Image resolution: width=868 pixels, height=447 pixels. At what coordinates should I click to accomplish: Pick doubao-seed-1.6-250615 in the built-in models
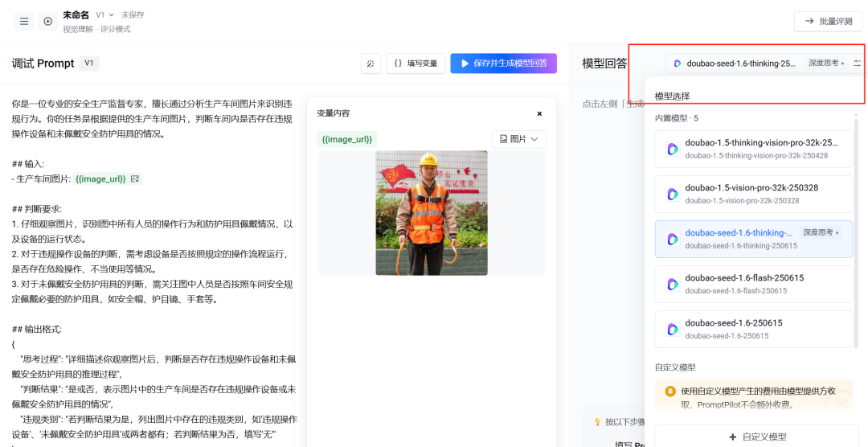point(753,329)
